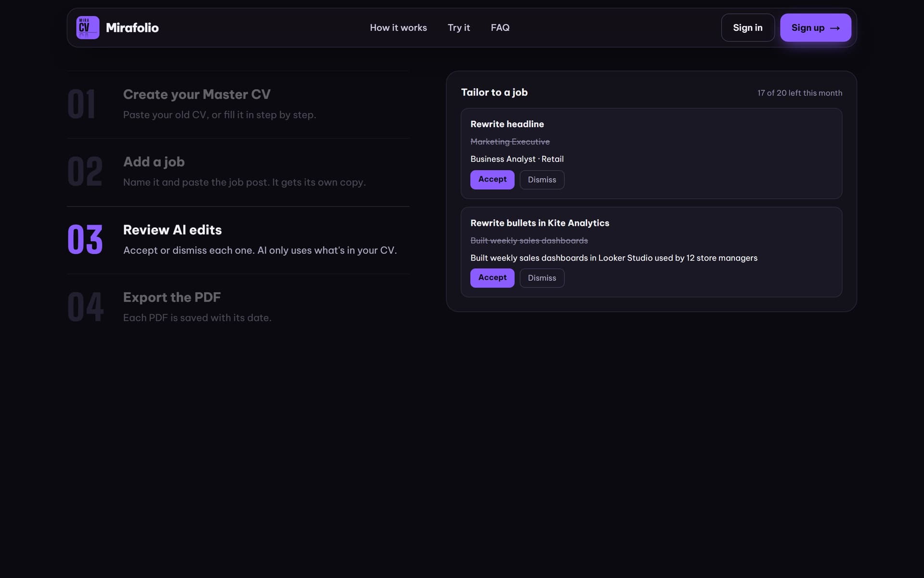
Task: Dismiss the Kite Analytics bullet rewrite
Action: pos(542,278)
